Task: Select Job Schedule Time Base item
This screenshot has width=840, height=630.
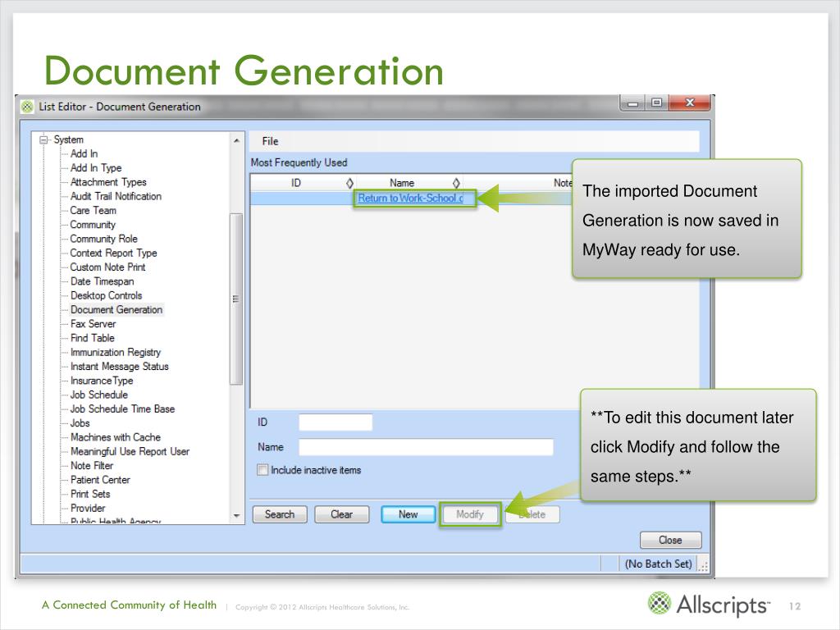Action: [x=123, y=409]
